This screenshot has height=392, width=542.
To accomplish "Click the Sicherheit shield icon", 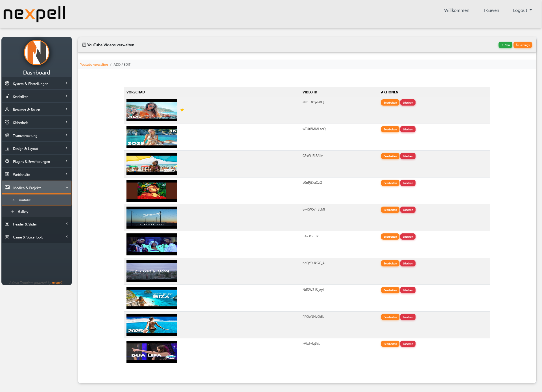I will point(7,122).
